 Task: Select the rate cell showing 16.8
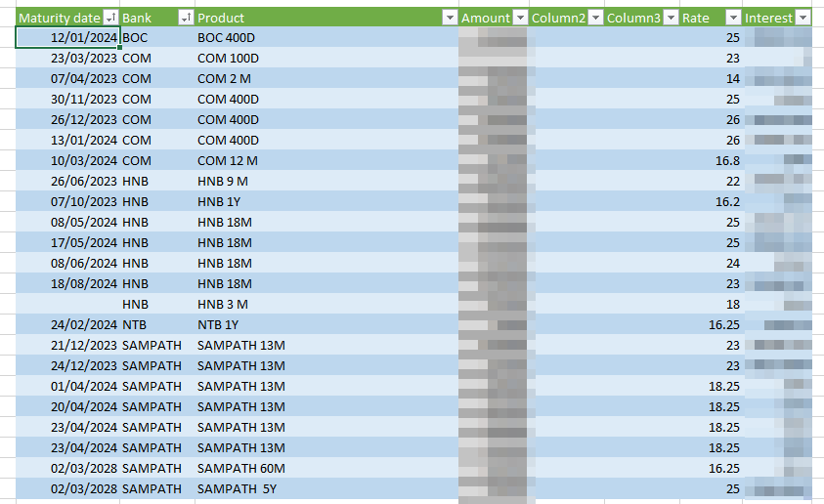711,160
